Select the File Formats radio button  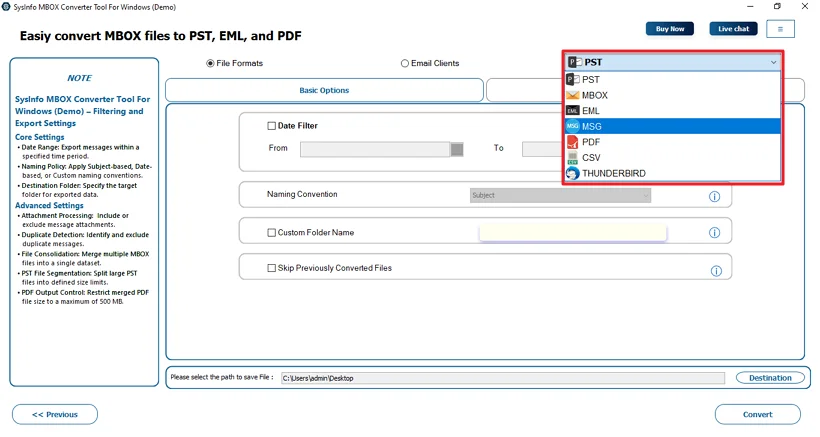[210, 63]
